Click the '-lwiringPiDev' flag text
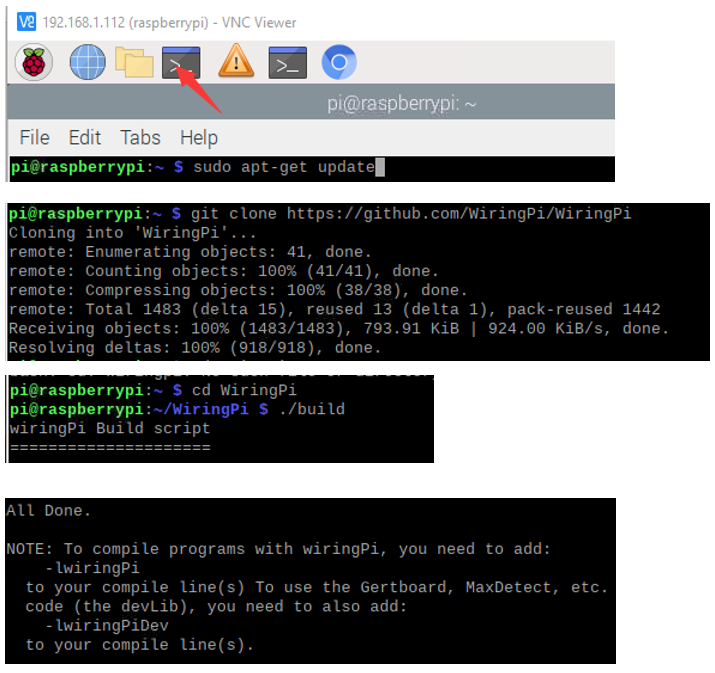 (107, 625)
